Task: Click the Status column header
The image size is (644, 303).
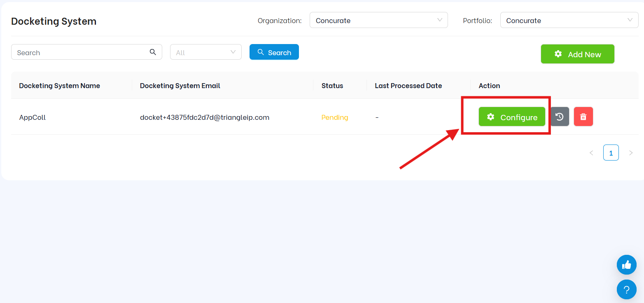Action: [x=332, y=86]
